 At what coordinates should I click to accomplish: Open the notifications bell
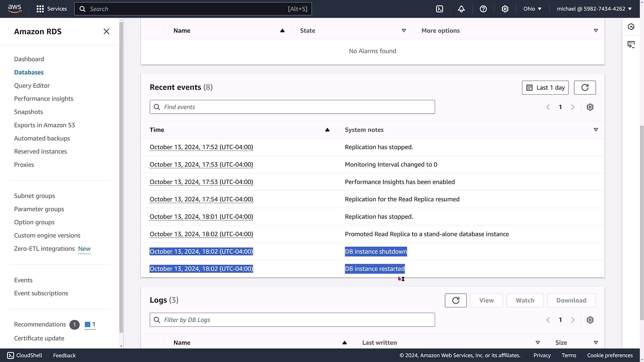461,9
